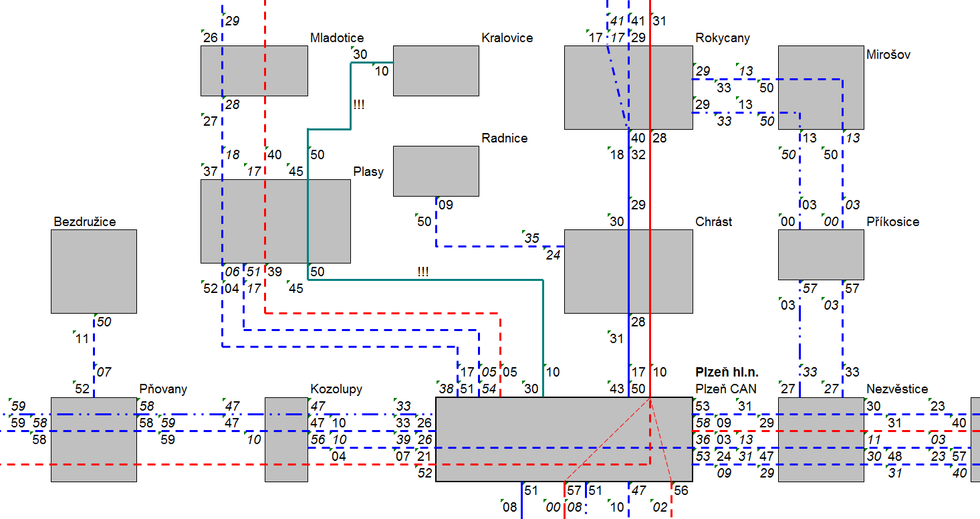This screenshot has width=980, height=519.
Task: Select the large Plzeň hl.n. station box
Action: (x=564, y=439)
